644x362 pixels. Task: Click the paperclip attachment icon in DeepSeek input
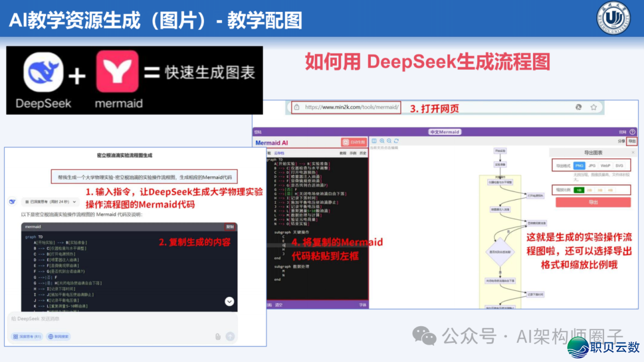(x=218, y=336)
